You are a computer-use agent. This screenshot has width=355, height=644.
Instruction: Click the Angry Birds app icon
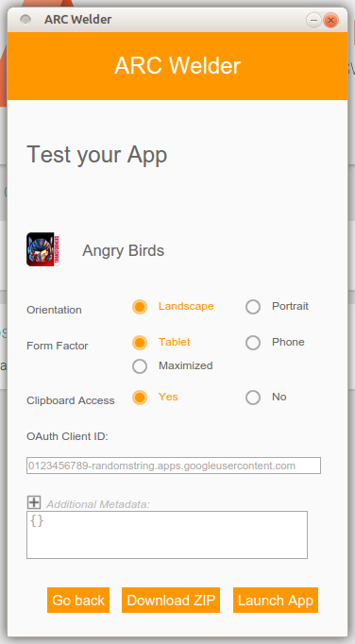click(x=43, y=249)
